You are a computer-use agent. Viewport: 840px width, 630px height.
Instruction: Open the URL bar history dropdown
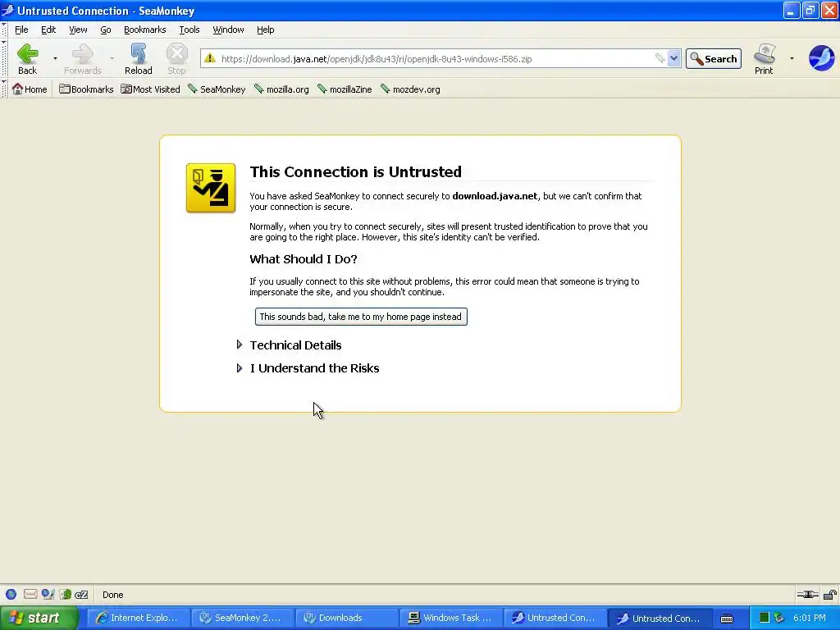tap(674, 58)
